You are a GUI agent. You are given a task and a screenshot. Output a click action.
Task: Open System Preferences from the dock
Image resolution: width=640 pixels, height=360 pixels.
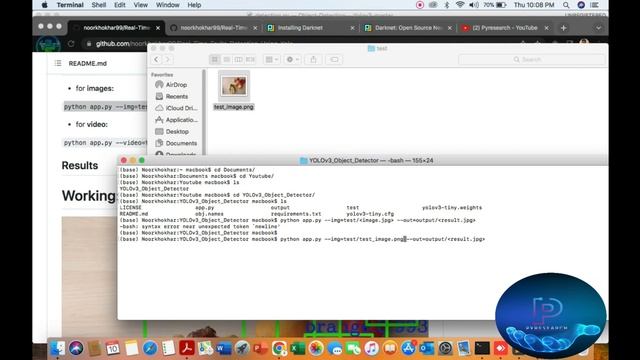coord(445,348)
